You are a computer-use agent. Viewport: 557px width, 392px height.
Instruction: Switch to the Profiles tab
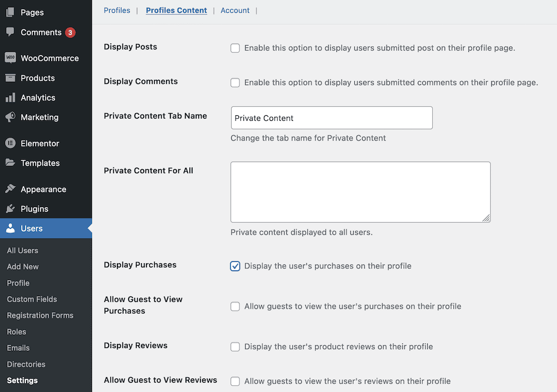(117, 10)
